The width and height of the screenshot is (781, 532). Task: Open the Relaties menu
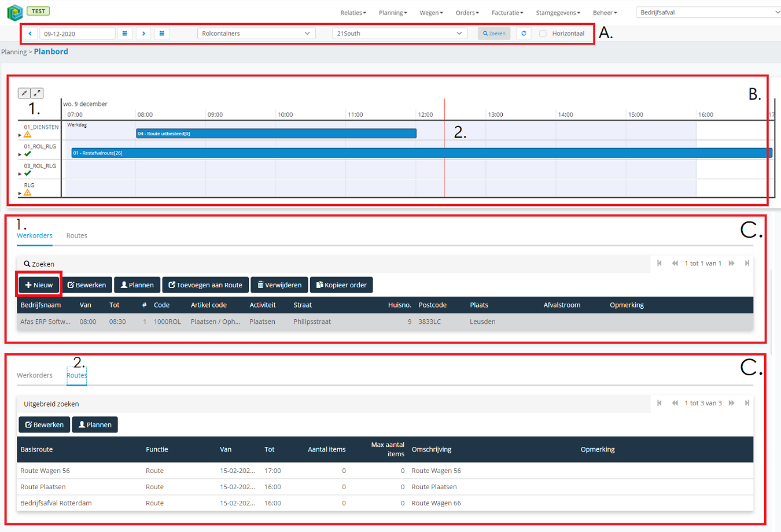pos(353,13)
